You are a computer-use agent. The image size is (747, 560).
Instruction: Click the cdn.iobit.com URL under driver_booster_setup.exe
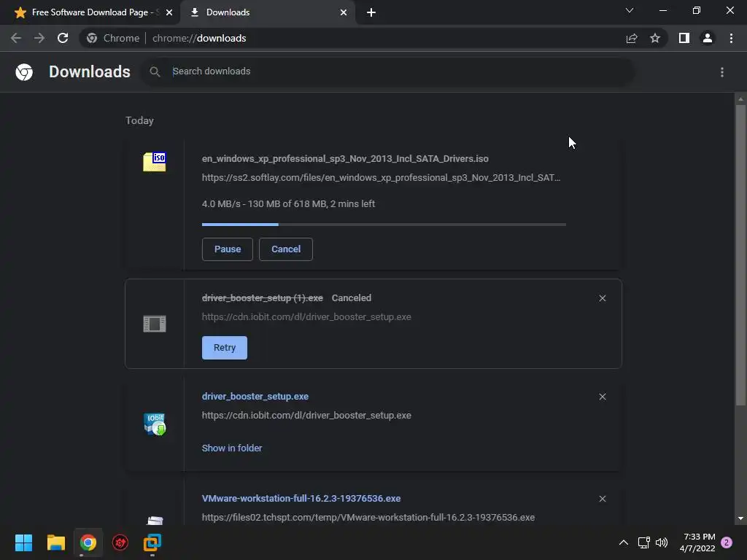click(306, 415)
